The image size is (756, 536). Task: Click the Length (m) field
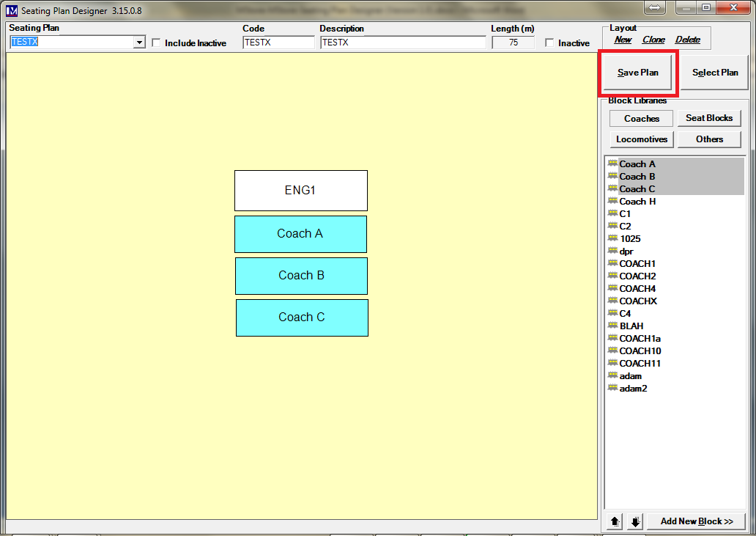(x=513, y=43)
